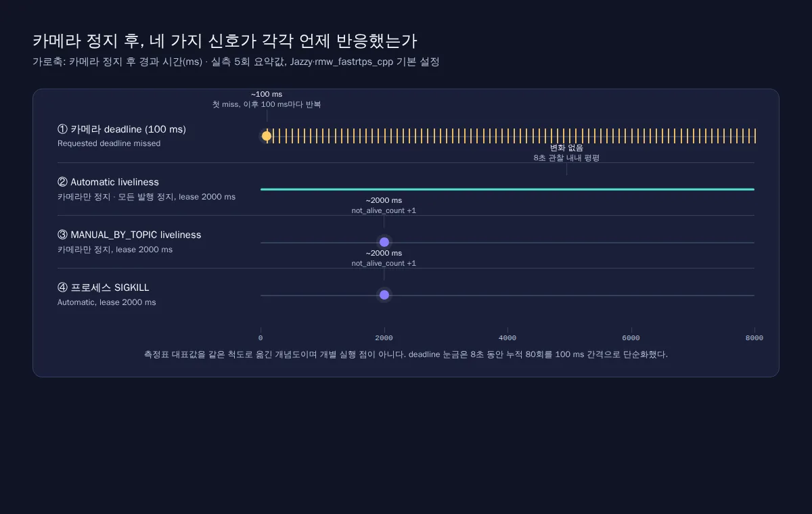Click '카메라만 정지 · 모든 발행 정지' sublabel

(146, 197)
